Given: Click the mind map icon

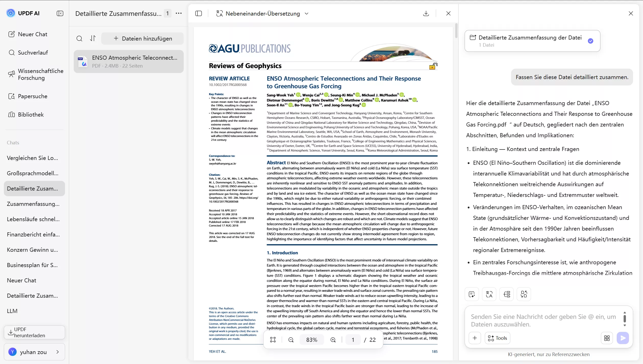Looking at the screenshot, I should (x=506, y=294).
